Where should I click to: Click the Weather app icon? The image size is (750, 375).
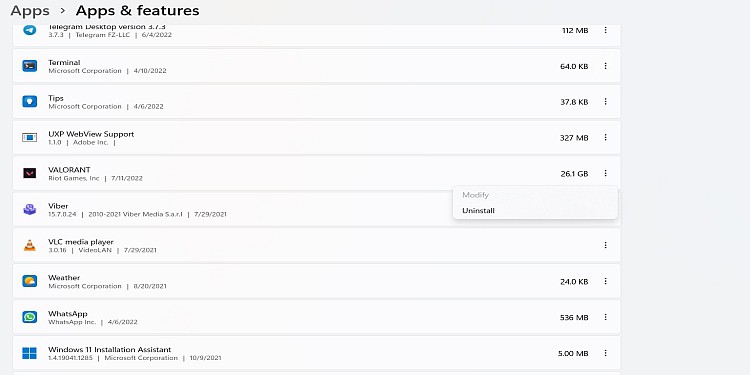[x=30, y=281]
